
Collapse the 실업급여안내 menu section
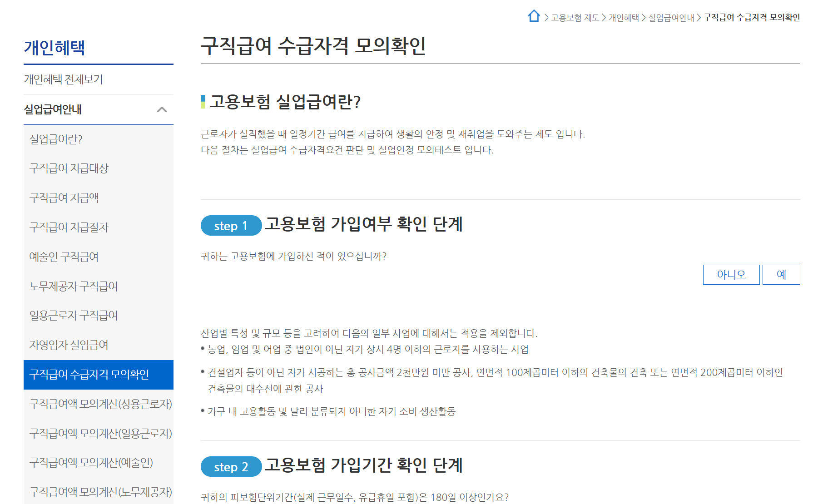[x=162, y=109]
